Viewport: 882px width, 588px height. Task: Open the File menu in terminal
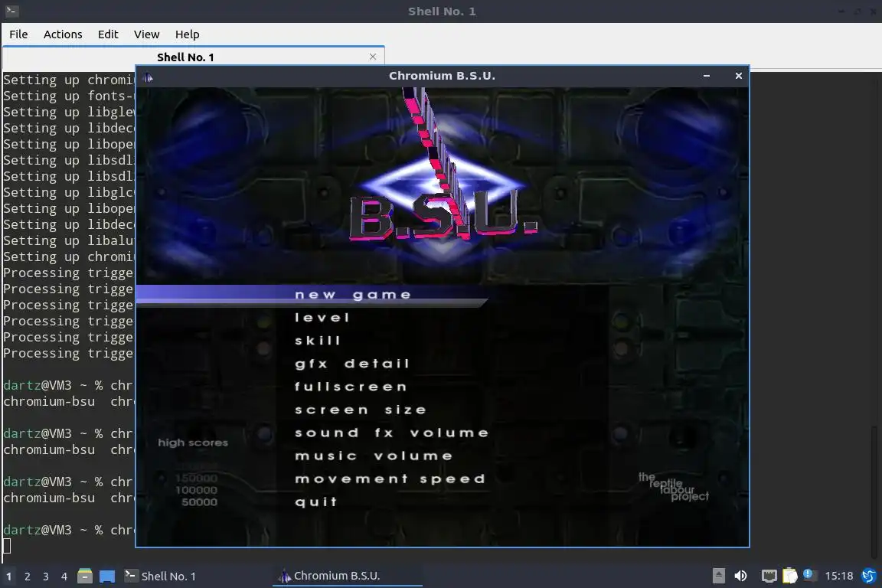18,34
